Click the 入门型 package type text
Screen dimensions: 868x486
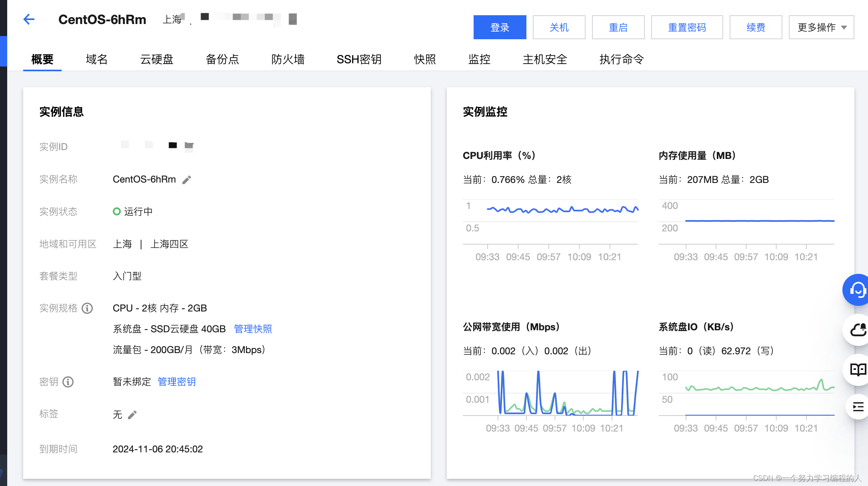(127, 276)
